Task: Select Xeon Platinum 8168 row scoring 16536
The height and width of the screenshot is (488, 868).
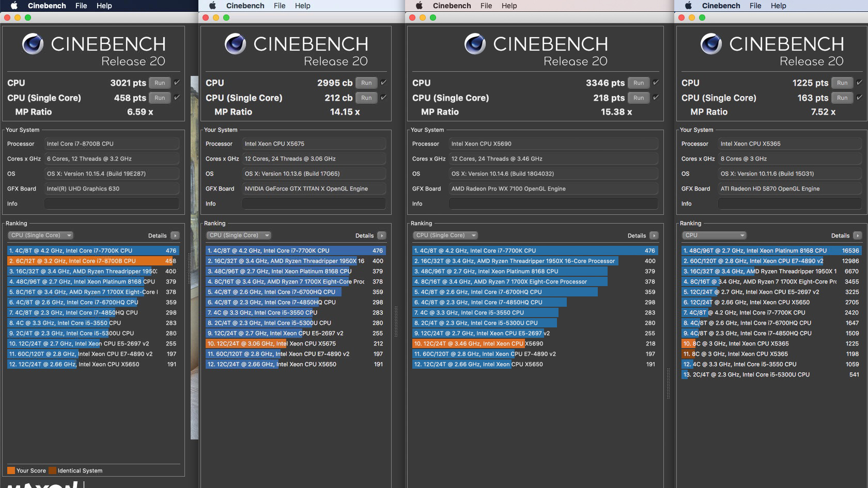Action: point(771,250)
